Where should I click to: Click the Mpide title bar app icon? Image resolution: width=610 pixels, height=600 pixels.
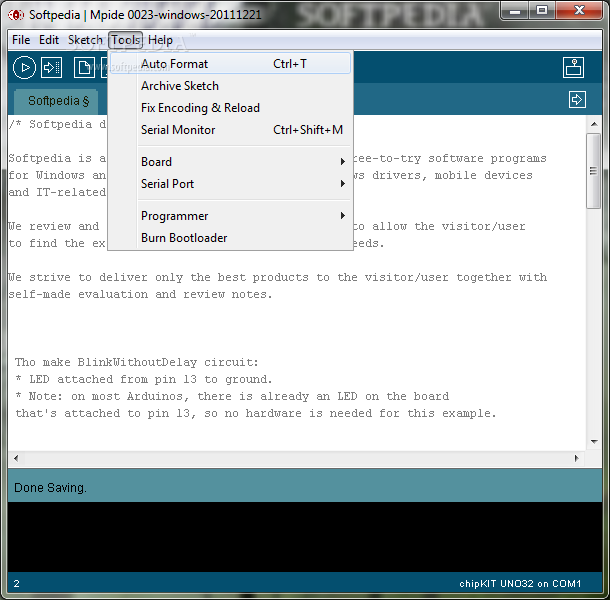(16, 15)
